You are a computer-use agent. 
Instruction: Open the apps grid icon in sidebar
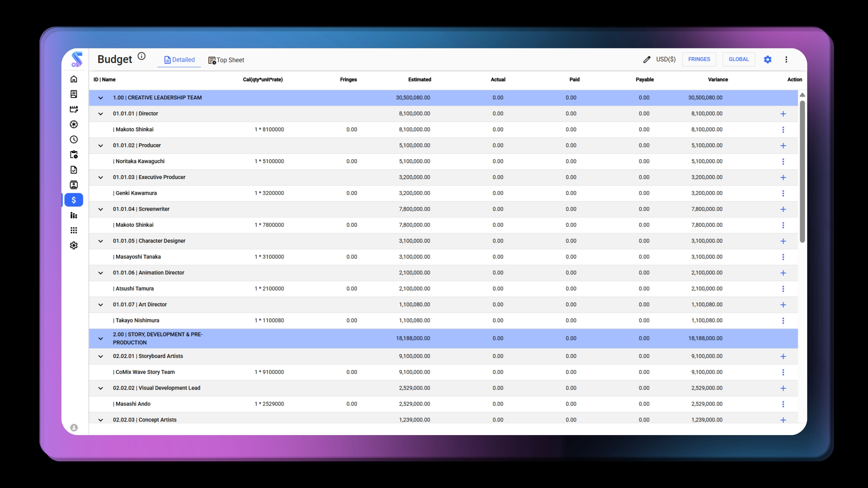point(74,230)
